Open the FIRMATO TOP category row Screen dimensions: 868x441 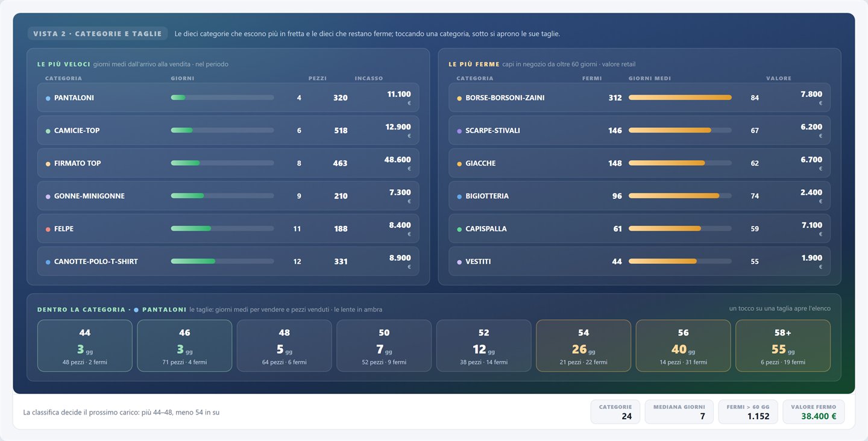[x=228, y=163]
